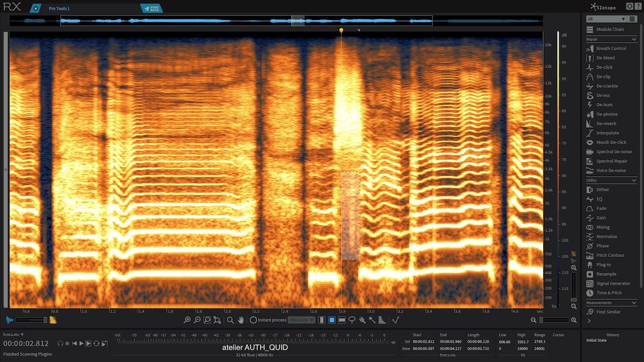This screenshot has height=362, width=644.
Task: Toggle the record button
Action: point(67,344)
